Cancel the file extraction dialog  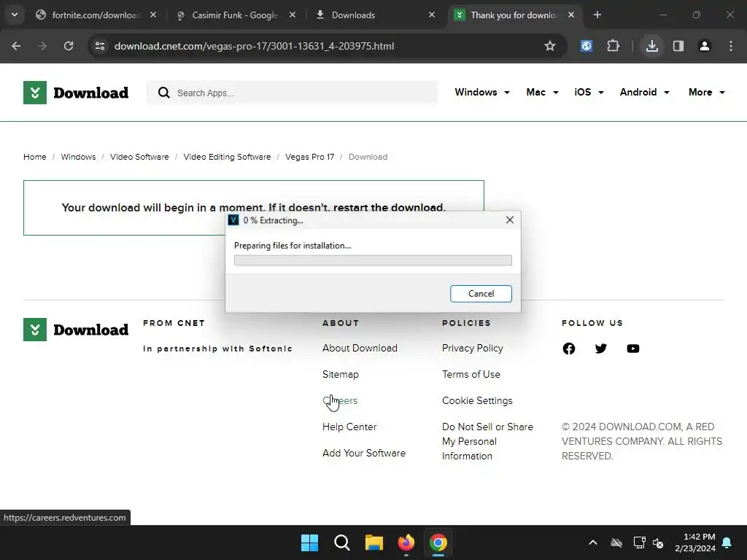coord(481,294)
